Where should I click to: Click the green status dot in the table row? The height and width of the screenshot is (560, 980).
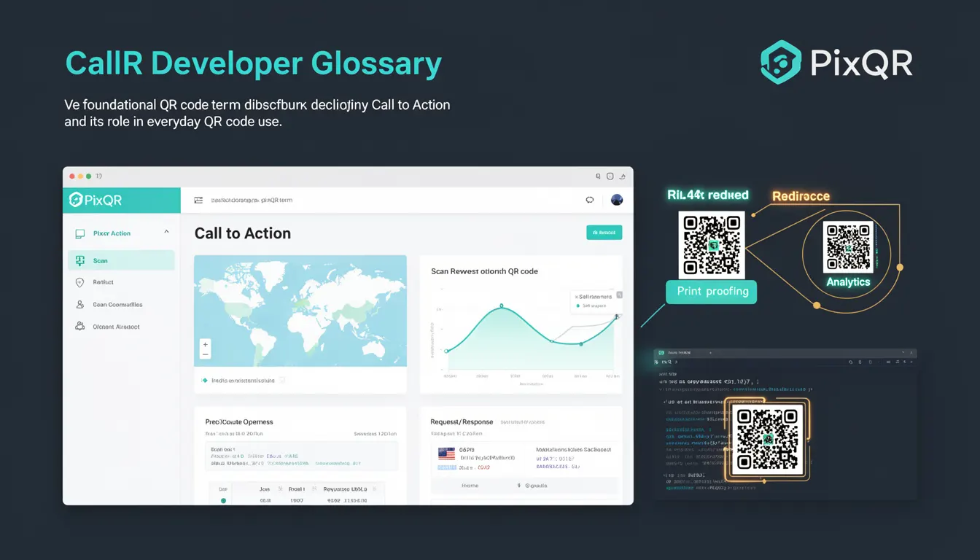223,501
